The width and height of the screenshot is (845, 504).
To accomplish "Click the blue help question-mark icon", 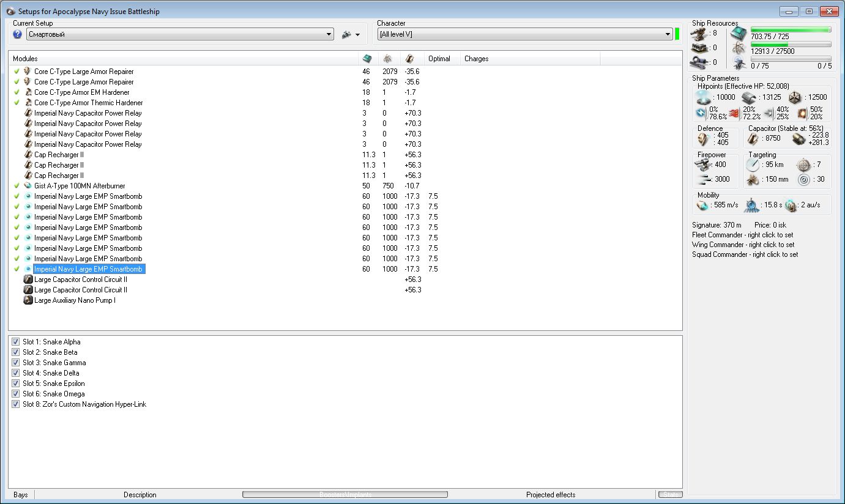I will click(x=17, y=34).
